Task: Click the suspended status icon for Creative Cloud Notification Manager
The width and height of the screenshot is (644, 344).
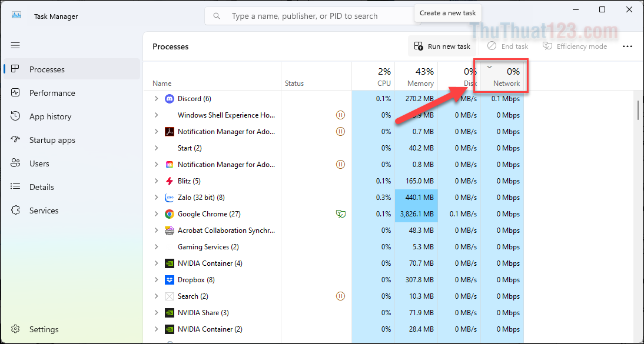Action: coord(340,165)
